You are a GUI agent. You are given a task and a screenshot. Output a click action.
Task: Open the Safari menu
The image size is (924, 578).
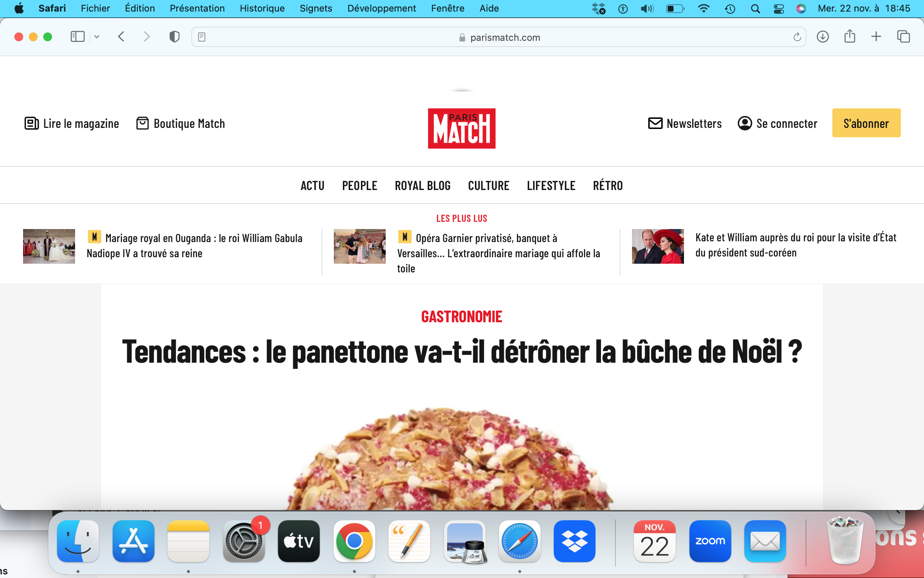coord(52,8)
